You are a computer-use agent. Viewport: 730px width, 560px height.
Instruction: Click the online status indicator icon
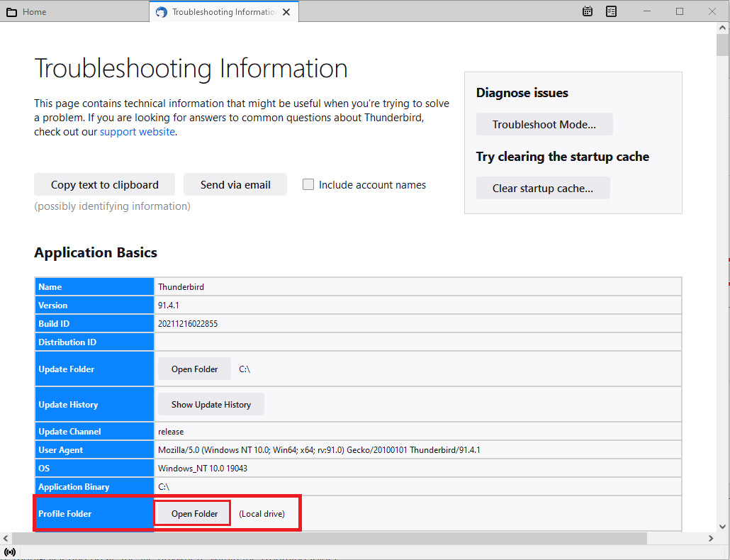pyautogui.click(x=10, y=552)
